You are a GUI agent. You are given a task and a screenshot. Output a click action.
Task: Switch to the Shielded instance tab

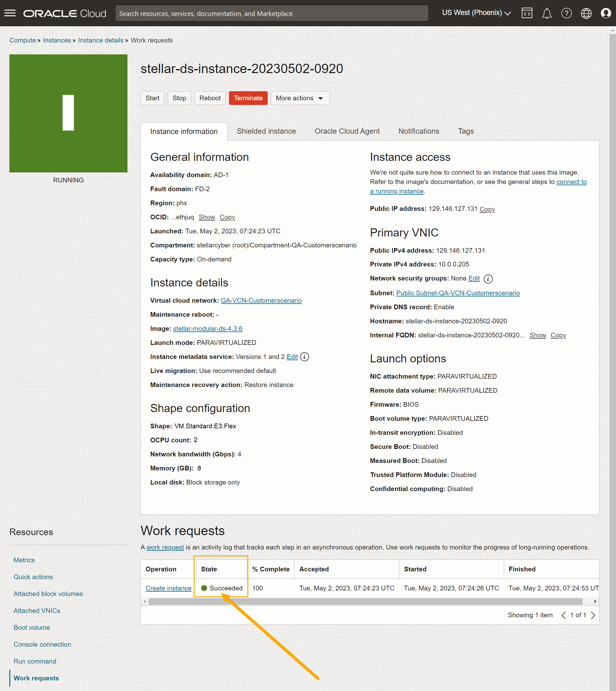coord(266,131)
